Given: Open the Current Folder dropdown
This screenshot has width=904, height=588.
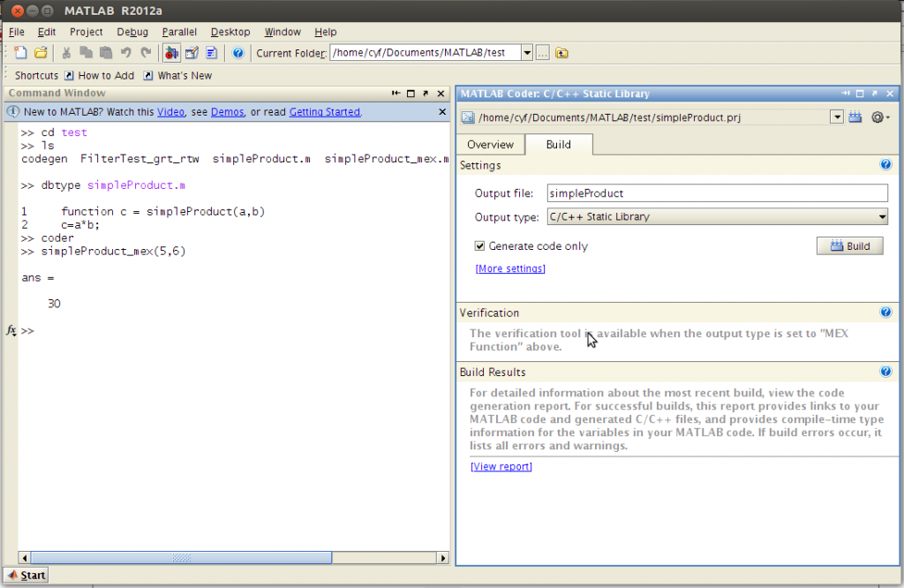Looking at the screenshot, I should [x=527, y=52].
